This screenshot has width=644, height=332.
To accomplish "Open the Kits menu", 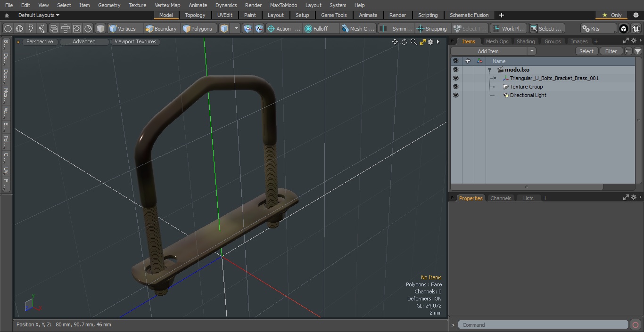I will click(598, 29).
